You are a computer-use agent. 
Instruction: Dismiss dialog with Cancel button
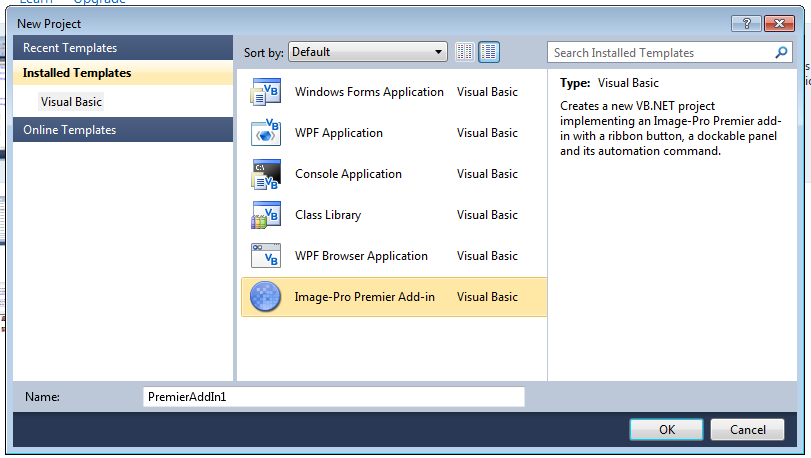[747, 430]
